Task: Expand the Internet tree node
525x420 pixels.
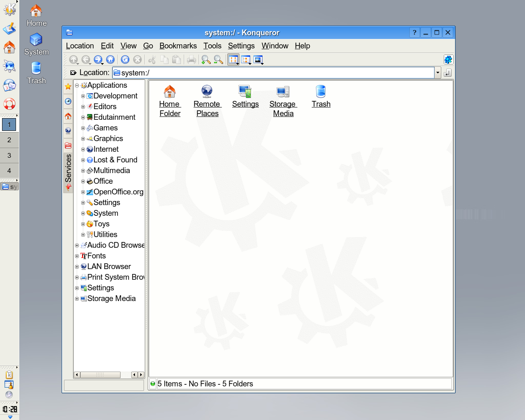Action: point(83,149)
